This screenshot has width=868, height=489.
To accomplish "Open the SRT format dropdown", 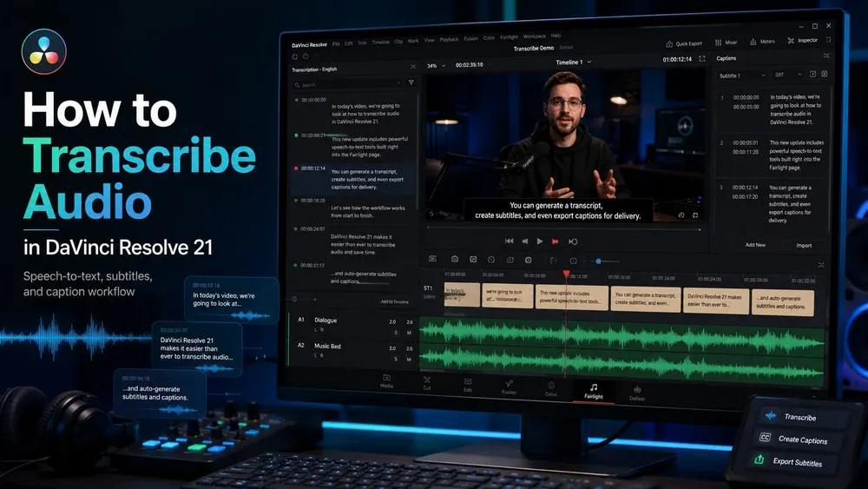I will (788, 74).
